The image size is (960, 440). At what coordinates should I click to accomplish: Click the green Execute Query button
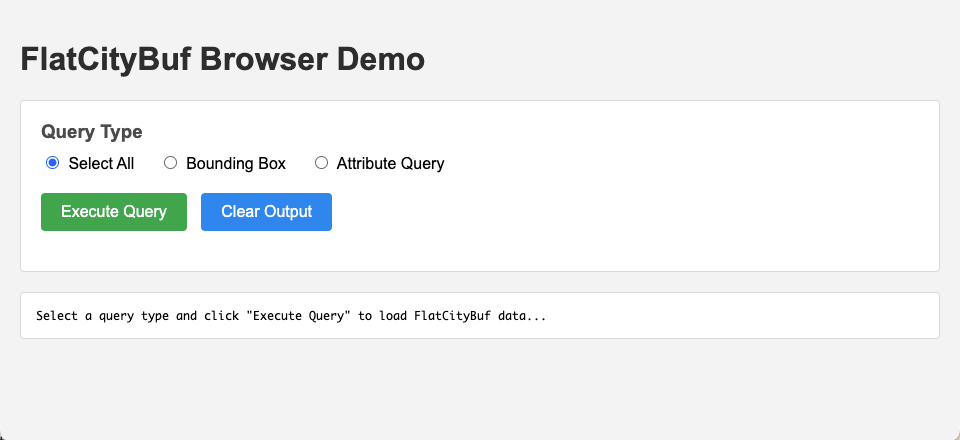coord(114,212)
